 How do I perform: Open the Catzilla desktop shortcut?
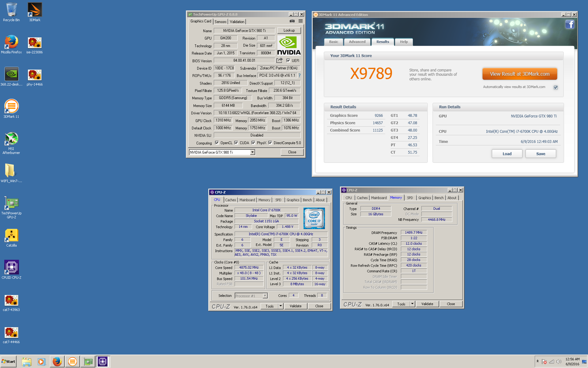(11, 238)
